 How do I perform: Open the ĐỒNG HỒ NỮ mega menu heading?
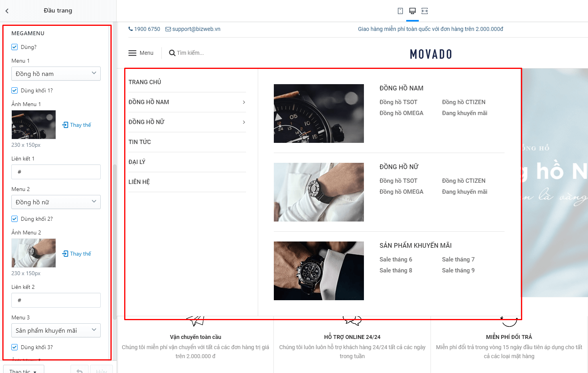click(399, 167)
